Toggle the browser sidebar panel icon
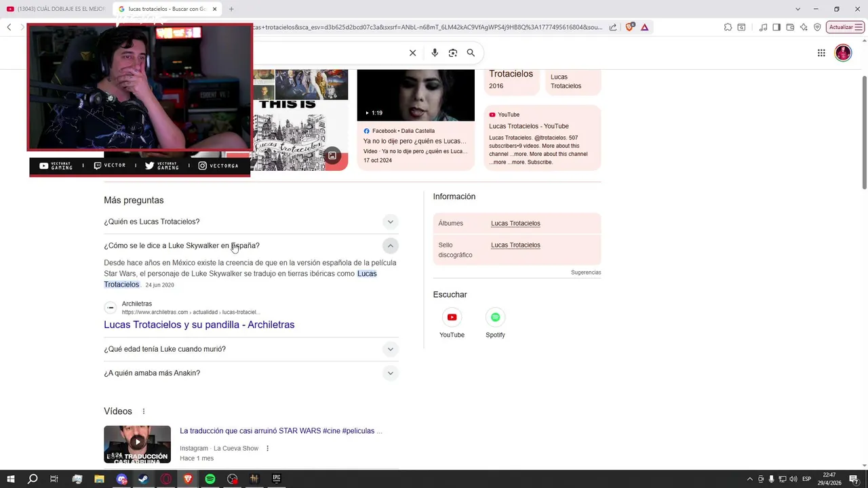The height and width of the screenshot is (488, 868). [776, 27]
